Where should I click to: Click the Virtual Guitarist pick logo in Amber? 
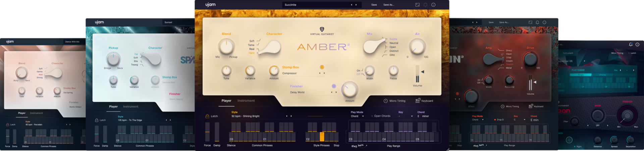tap(322, 29)
